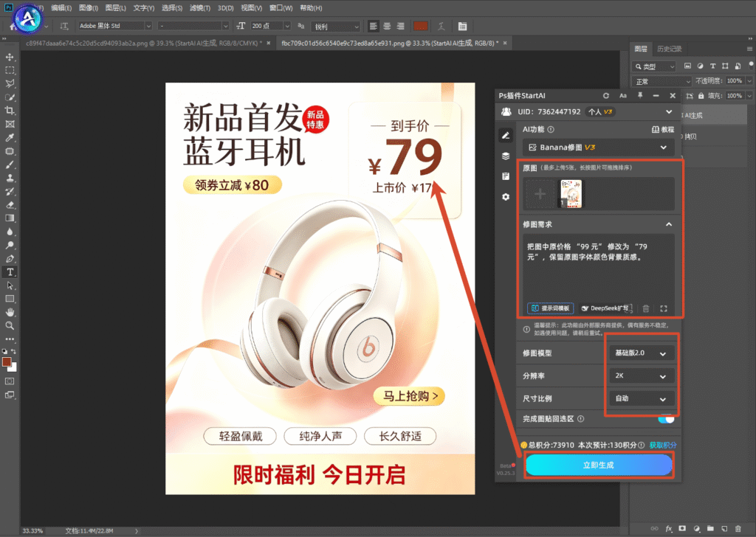
Task: Delete layer with Layers panel trash icon
Action: pos(738,529)
